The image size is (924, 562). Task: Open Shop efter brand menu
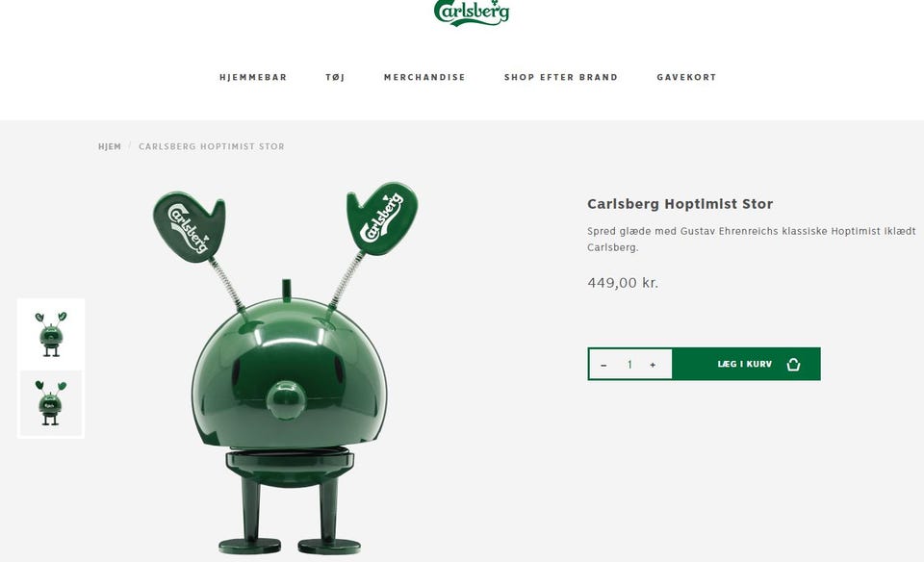pyautogui.click(x=560, y=77)
